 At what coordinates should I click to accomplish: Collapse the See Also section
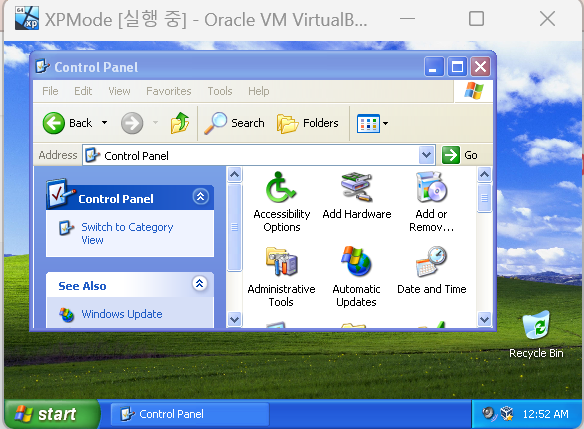coord(200,283)
